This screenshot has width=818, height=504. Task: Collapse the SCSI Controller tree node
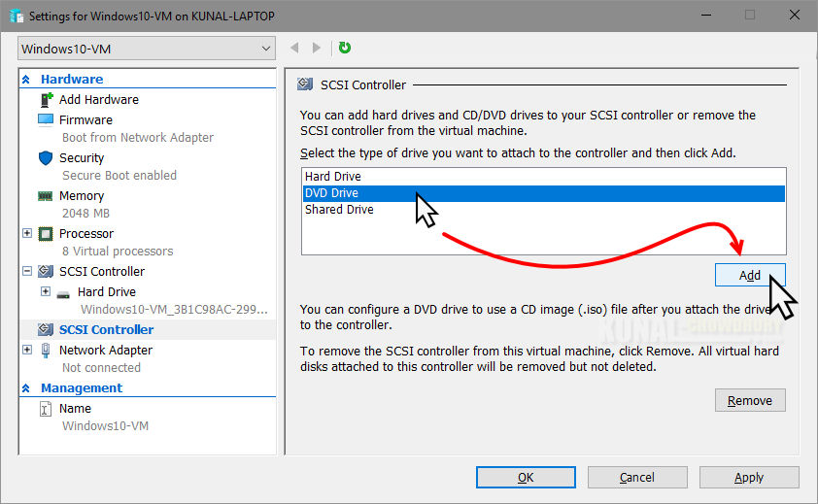27,271
